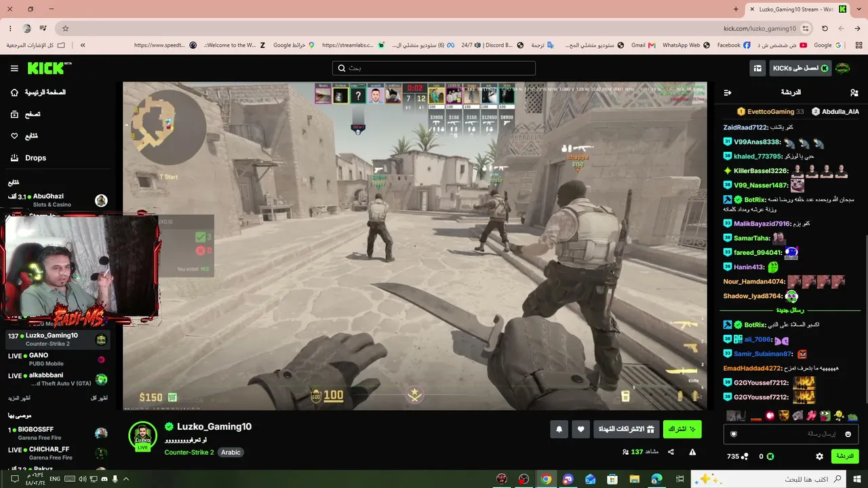This screenshot has width=868, height=488.
Task: Click the Kick search box
Action: coord(434,68)
